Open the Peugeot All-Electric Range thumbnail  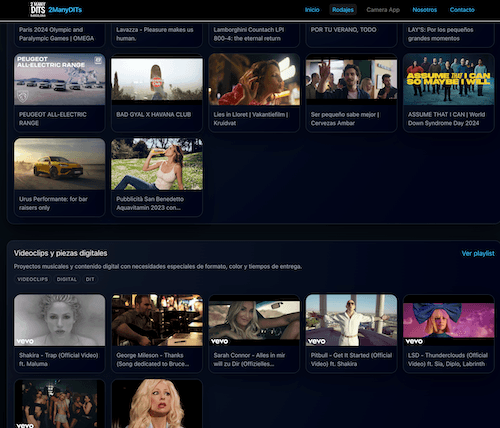pos(60,79)
